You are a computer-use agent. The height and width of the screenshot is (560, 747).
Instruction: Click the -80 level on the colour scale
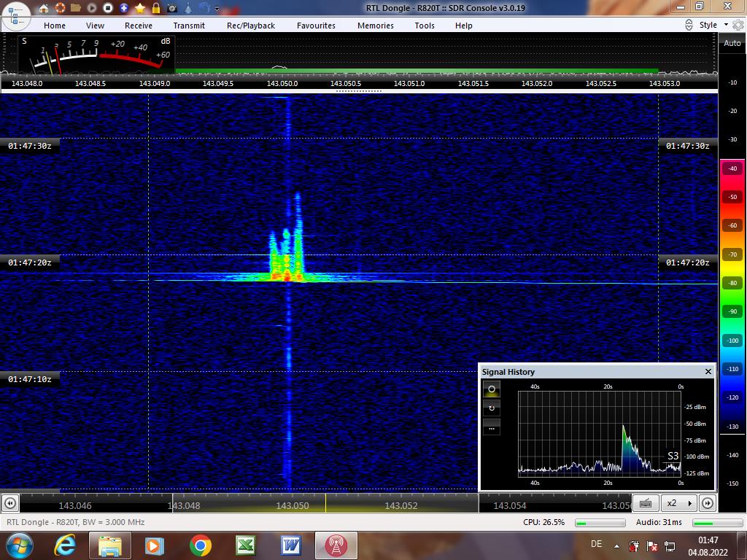tap(732, 284)
